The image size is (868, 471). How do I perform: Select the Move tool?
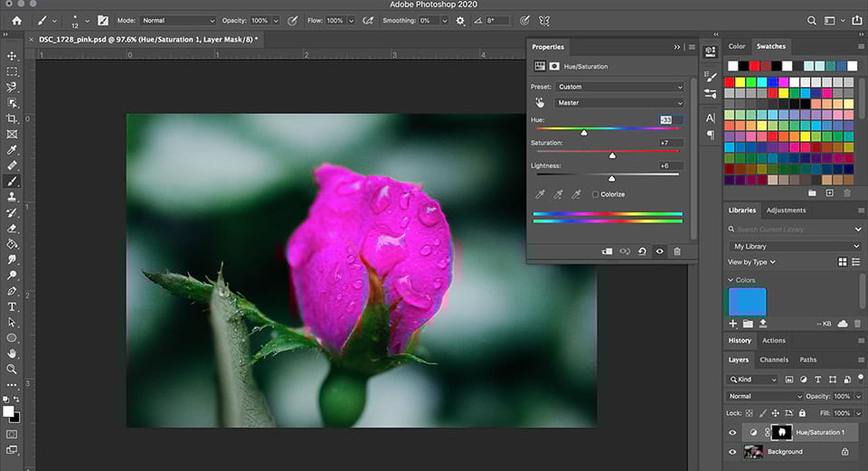pos(12,56)
